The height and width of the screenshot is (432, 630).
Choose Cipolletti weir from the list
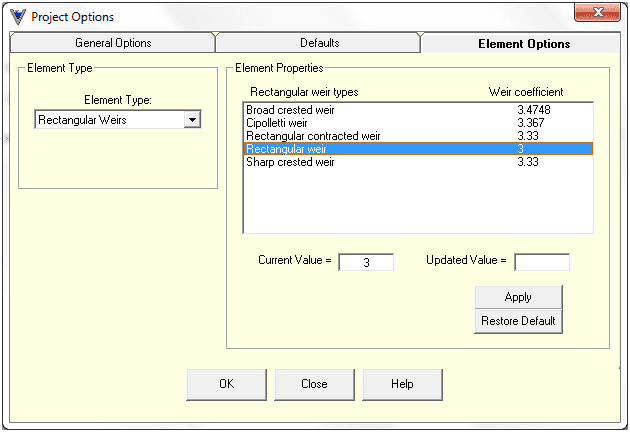(275, 123)
